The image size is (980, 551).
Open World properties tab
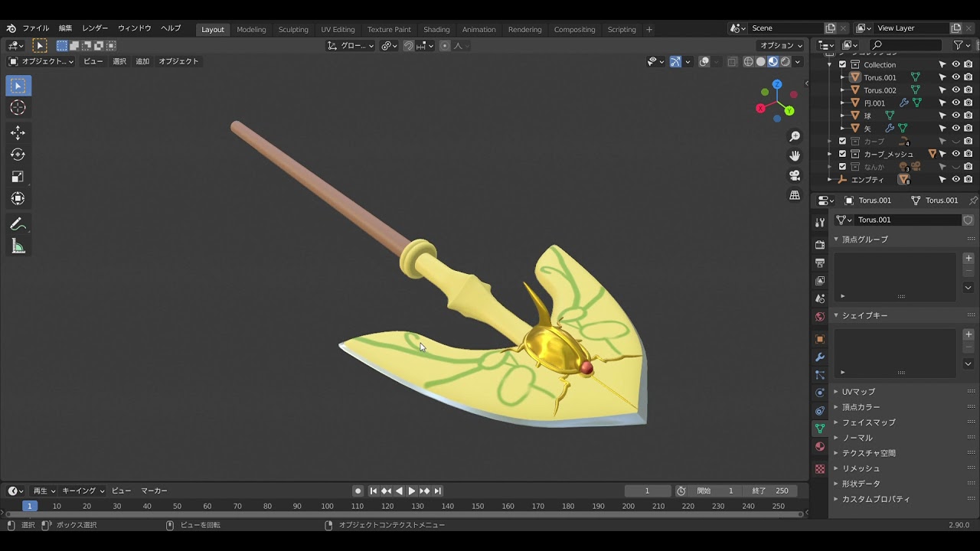pyautogui.click(x=820, y=317)
